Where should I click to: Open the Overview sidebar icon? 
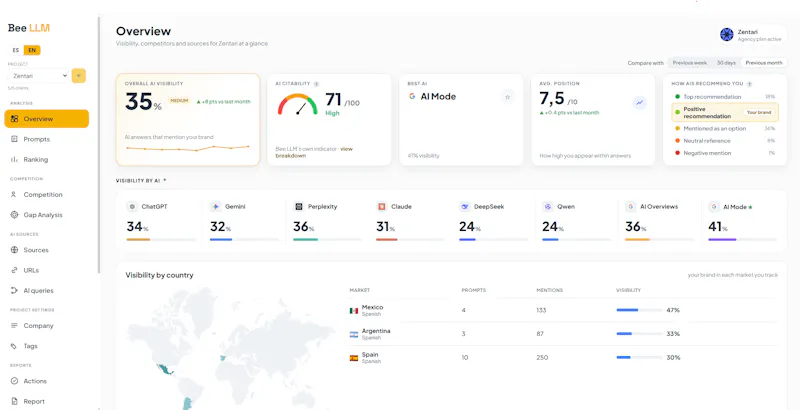point(14,119)
